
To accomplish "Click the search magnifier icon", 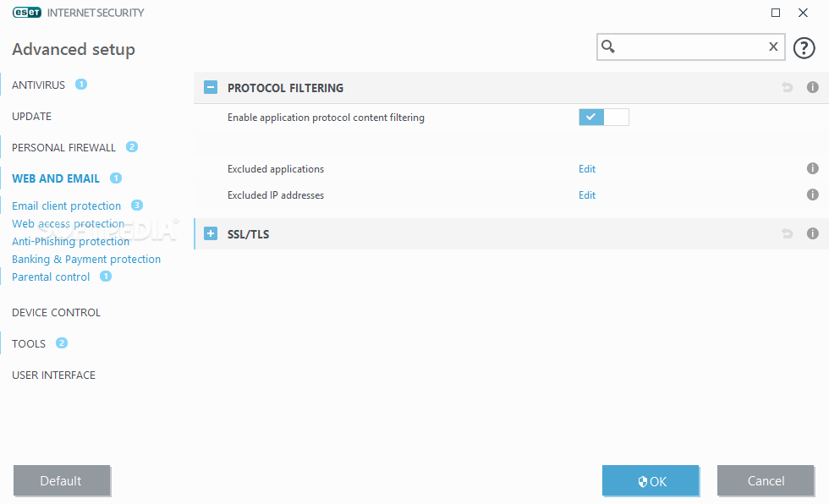I will click(x=608, y=47).
